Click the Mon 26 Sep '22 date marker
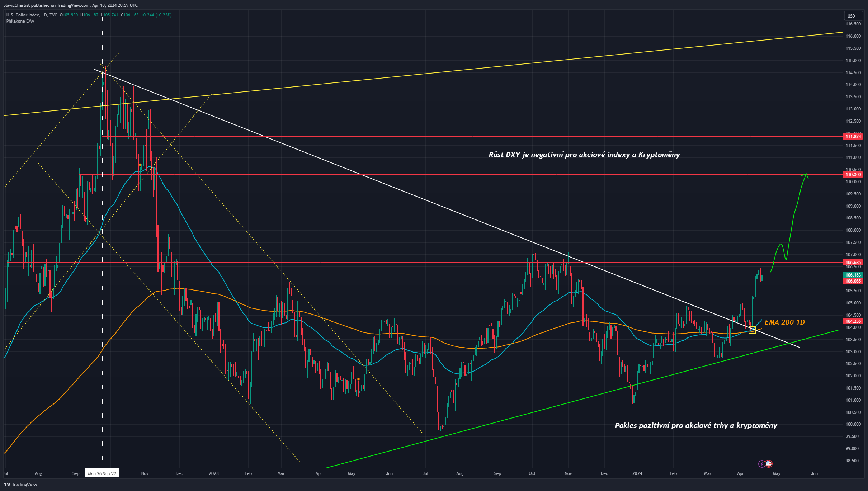The image size is (868, 491). pyautogui.click(x=102, y=473)
